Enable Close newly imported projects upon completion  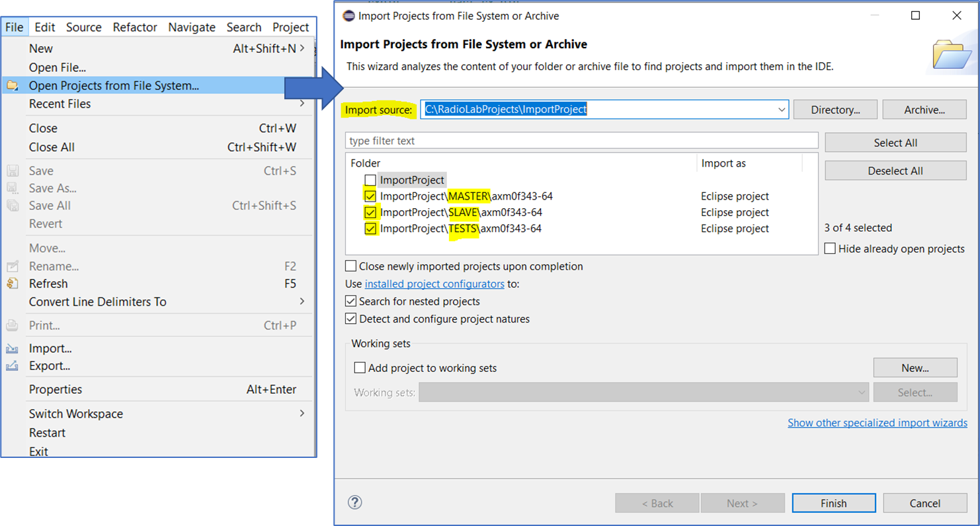point(350,266)
